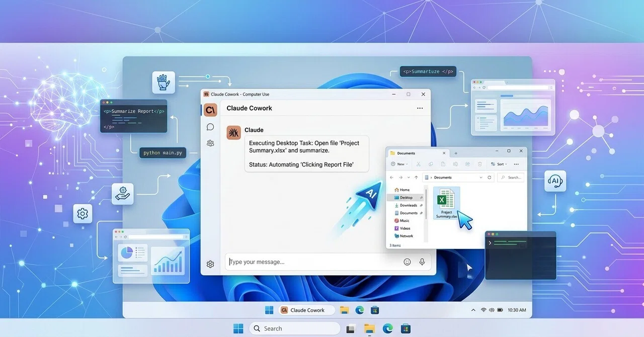This screenshot has width=644, height=337.
Task: Open File Explorer's See more three-dot menu
Action: [516, 164]
